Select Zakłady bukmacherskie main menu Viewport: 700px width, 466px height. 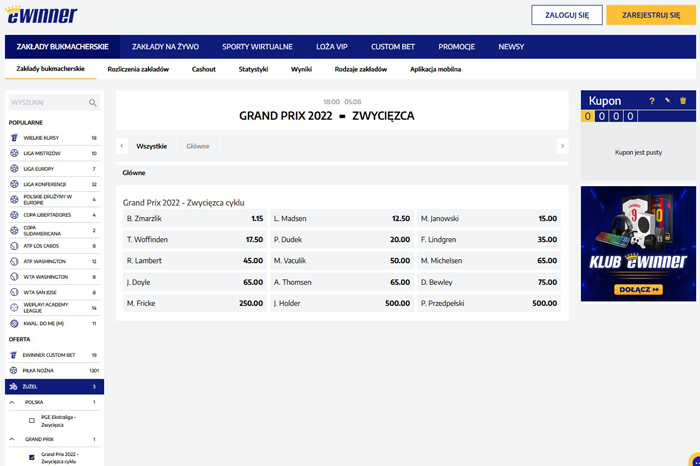click(62, 47)
